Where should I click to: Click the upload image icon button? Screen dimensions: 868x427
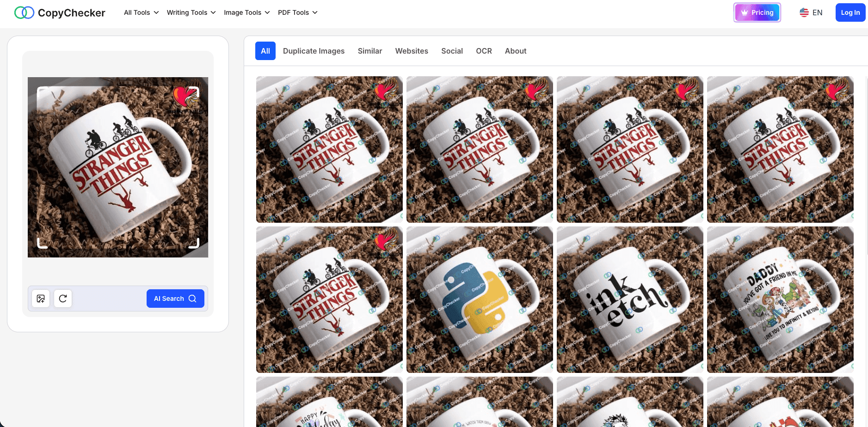click(x=41, y=299)
